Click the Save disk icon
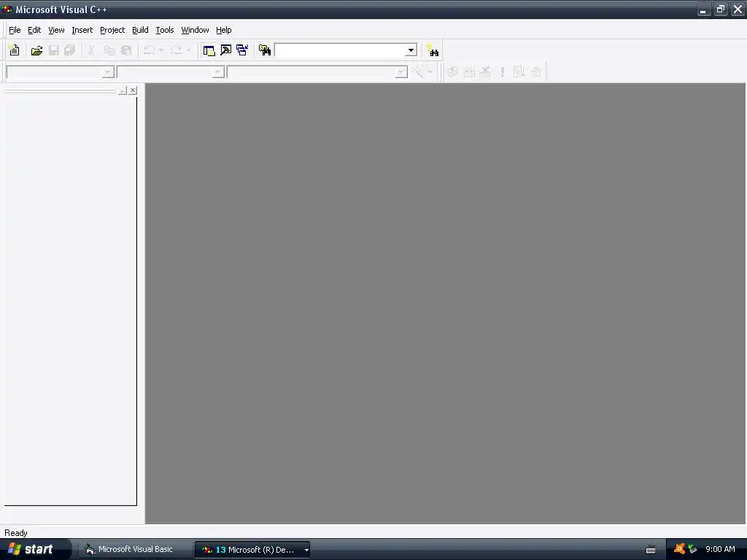The width and height of the screenshot is (747, 560). pos(54,50)
